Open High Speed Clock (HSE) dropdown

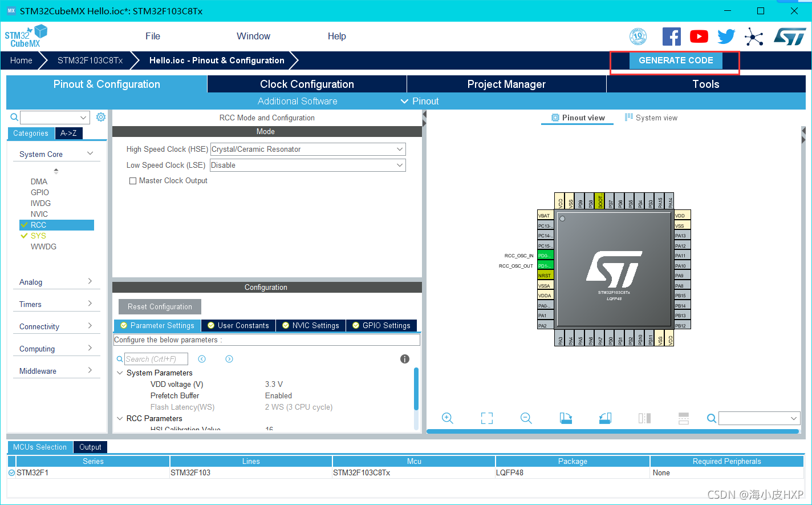308,149
